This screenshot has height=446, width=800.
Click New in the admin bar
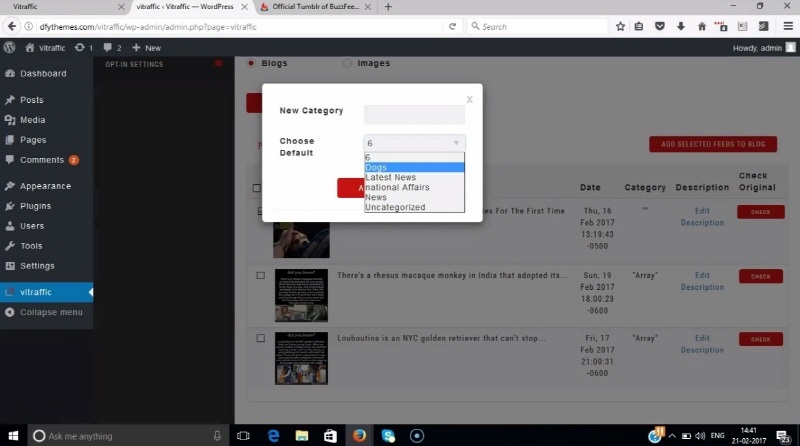[x=146, y=47]
